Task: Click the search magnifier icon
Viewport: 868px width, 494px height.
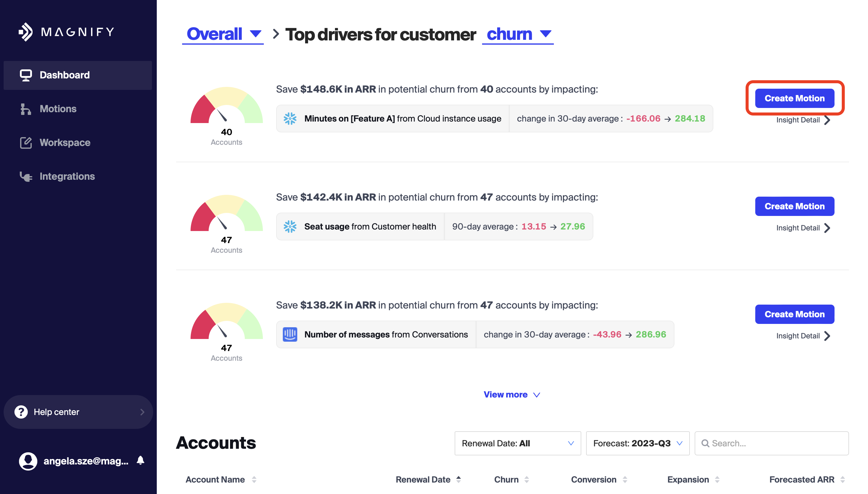Action: coord(705,443)
